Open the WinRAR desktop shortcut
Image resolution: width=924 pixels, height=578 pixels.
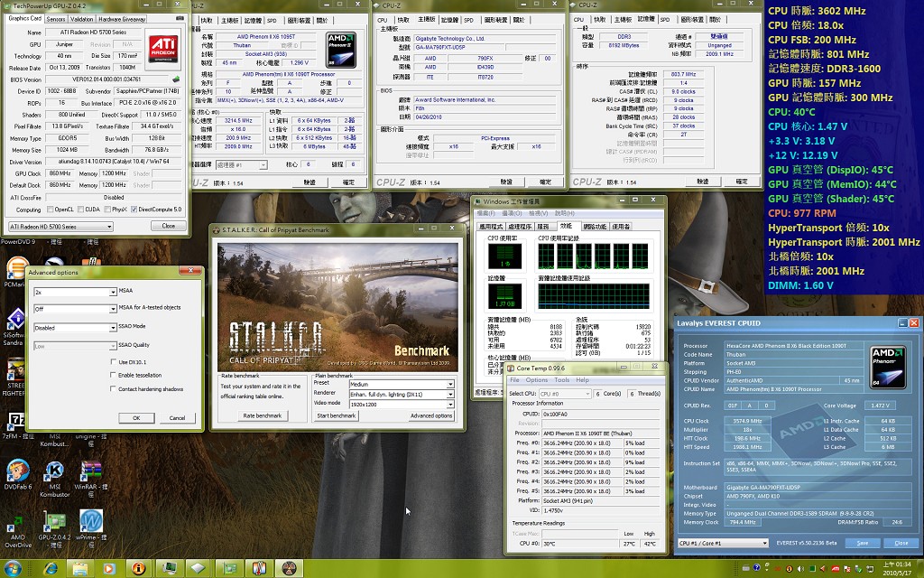[x=91, y=479]
